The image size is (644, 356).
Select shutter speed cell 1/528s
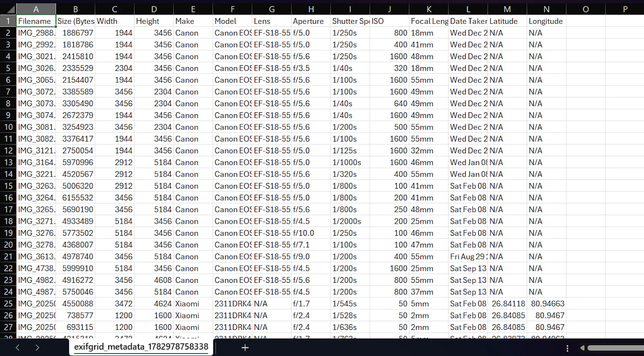(x=350, y=315)
